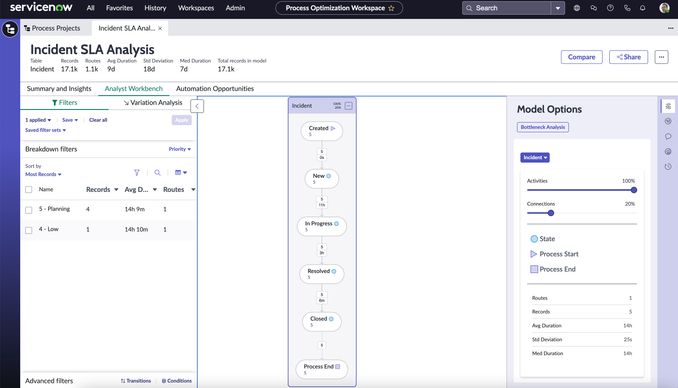Open Conditions advanced filter
Viewport: 678px width, 388px height.
point(176,381)
